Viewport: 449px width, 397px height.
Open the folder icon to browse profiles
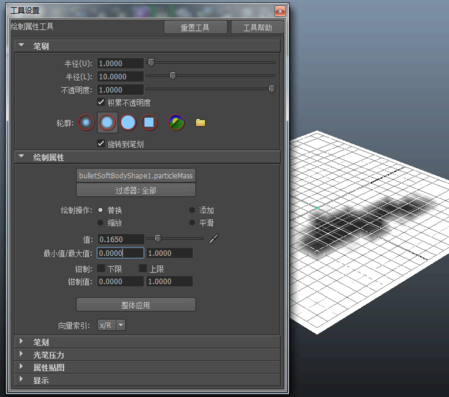(200, 123)
